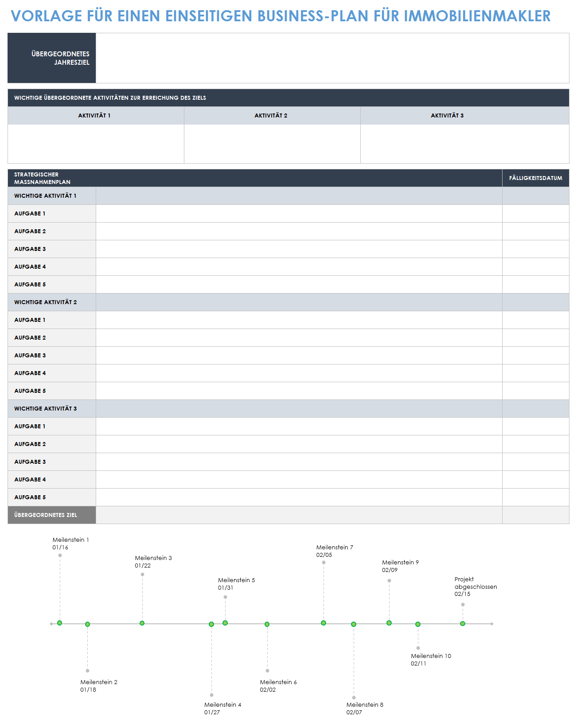Select the empty cell below Aktivität 3
This screenshot has height=728, width=577.
(465, 144)
